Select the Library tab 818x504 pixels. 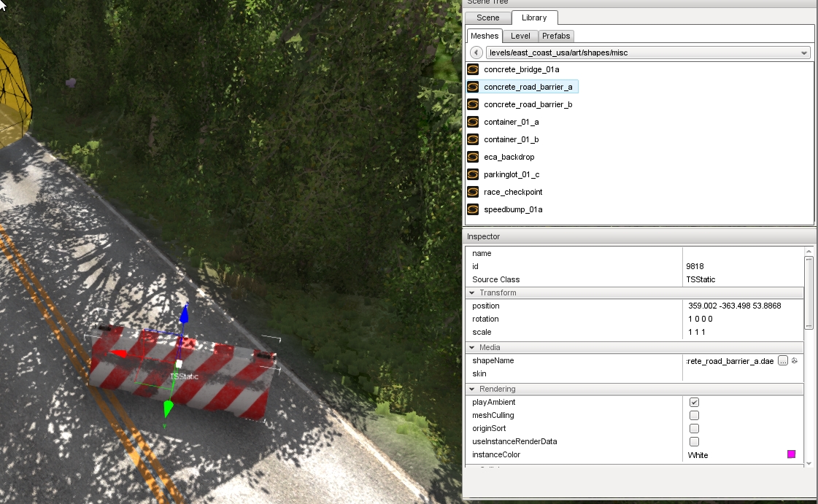[x=534, y=18]
